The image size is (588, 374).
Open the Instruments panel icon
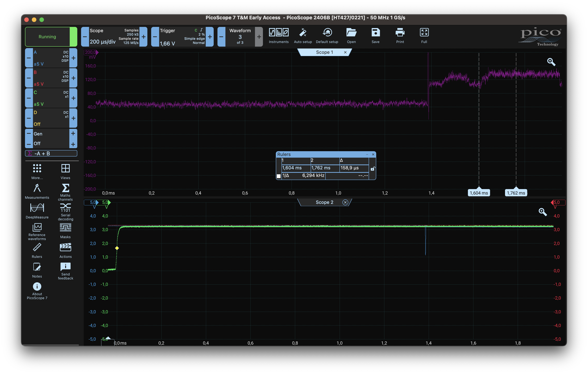[279, 32]
